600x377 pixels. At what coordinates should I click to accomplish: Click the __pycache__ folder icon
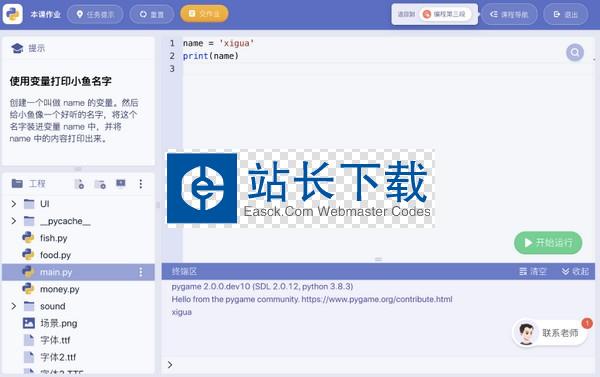point(29,221)
